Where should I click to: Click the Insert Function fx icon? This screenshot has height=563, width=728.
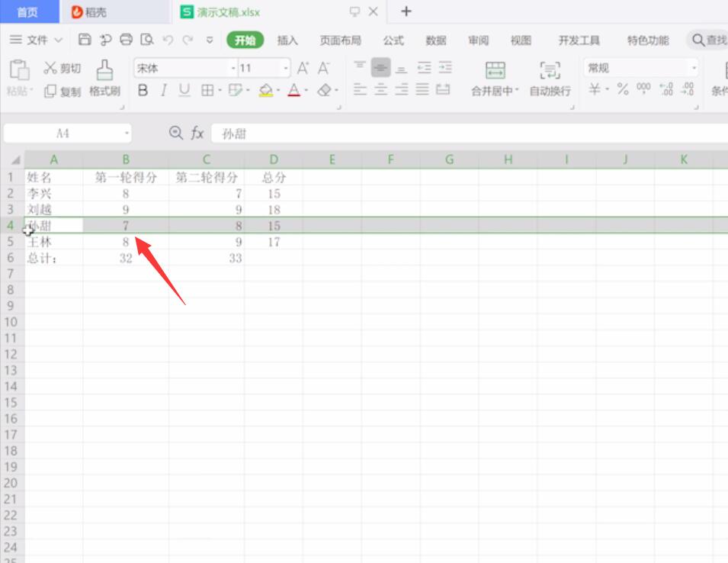(197, 134)
